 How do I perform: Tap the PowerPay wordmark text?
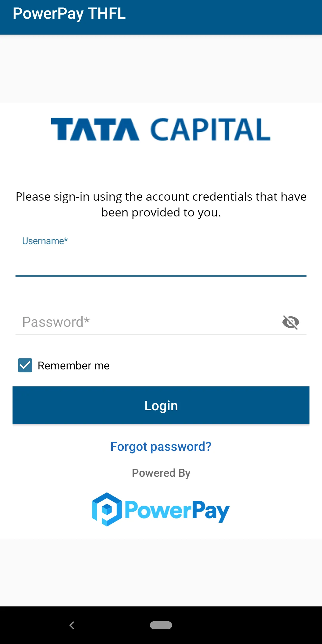(177, 511)
